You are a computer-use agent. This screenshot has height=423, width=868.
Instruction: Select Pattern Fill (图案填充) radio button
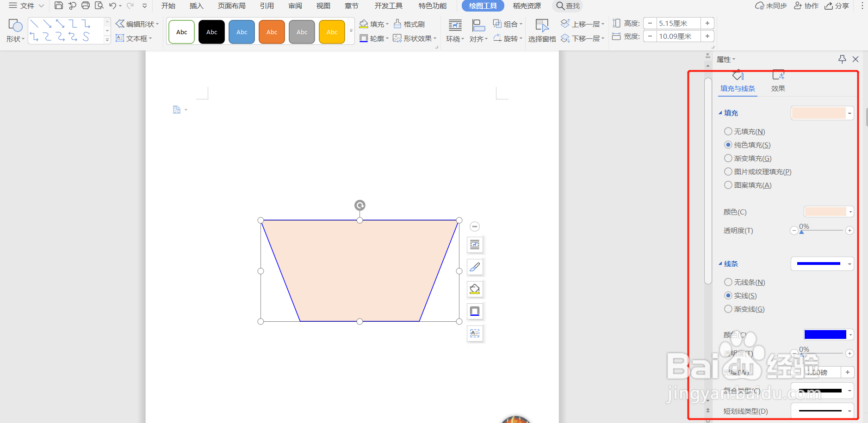pos(728,185)
